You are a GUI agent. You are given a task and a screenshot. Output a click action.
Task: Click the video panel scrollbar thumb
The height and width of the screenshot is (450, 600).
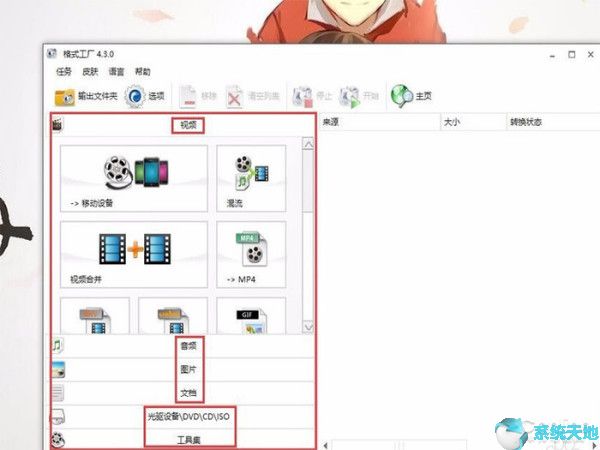click(x=308, y=181)
